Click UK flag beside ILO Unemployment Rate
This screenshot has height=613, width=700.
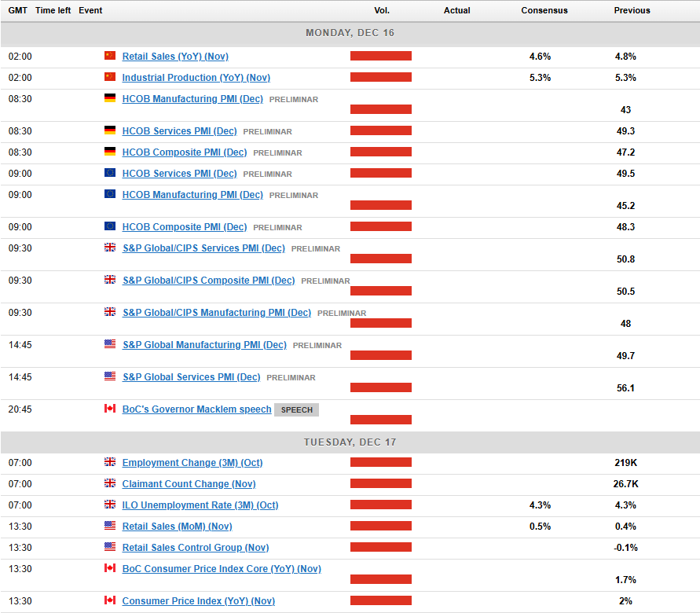tap(110, 504)
